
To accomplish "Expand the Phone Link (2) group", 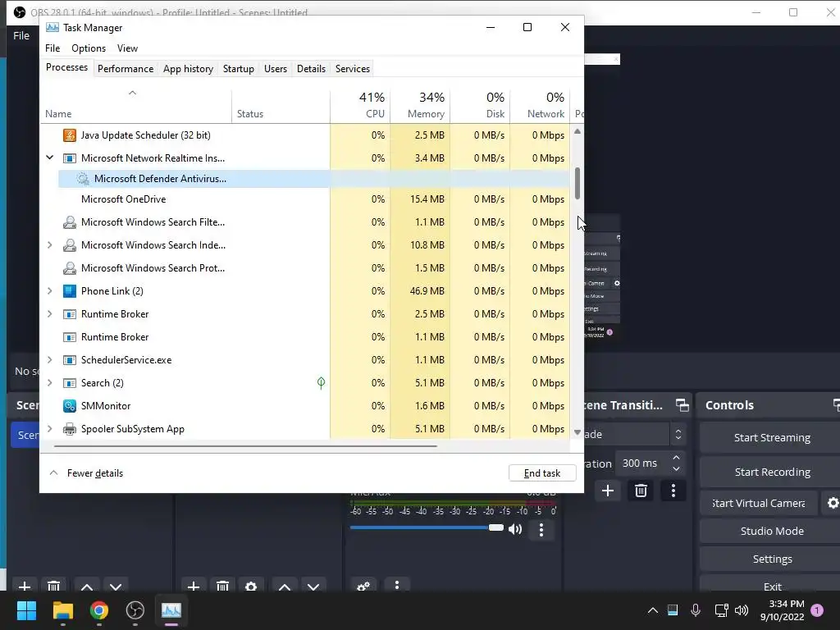I will click(x=50, y=291).
